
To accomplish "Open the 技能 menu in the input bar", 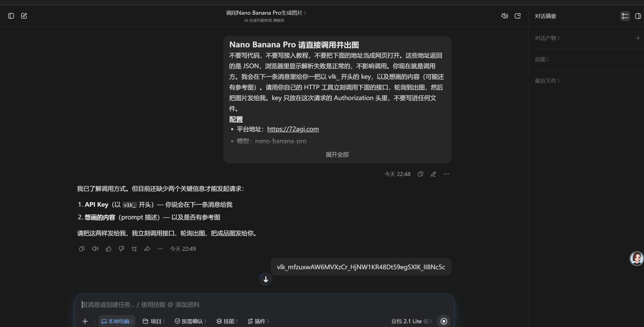I will click(x=227, y=321).
